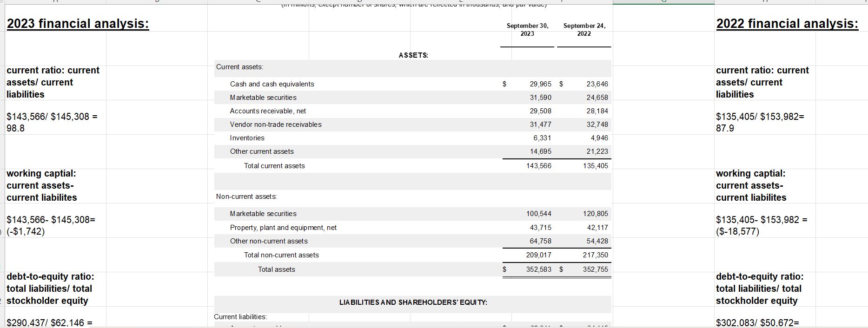Image resolution: width=868 pixels, height=328 pixels.
Task: Click other current assets value 14,695
Action: 540,151
